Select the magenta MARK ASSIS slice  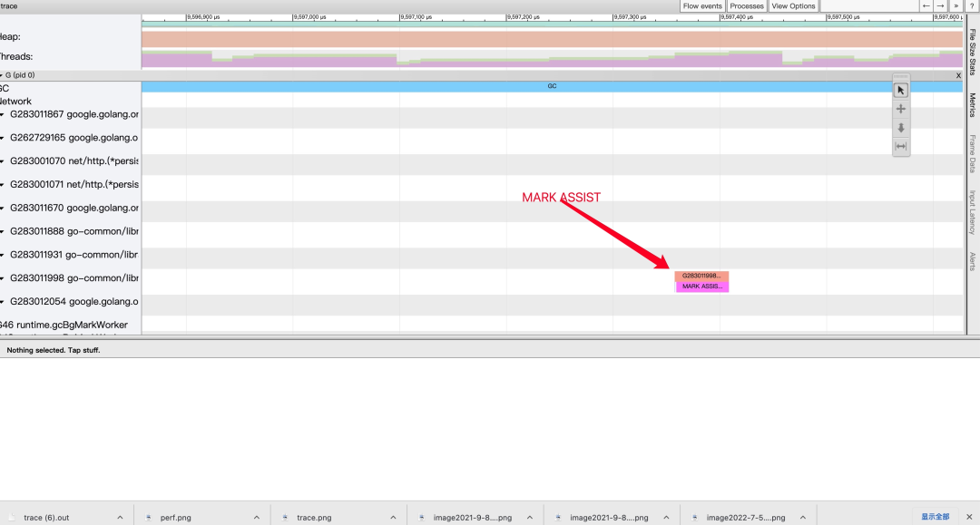click(701, 287)
